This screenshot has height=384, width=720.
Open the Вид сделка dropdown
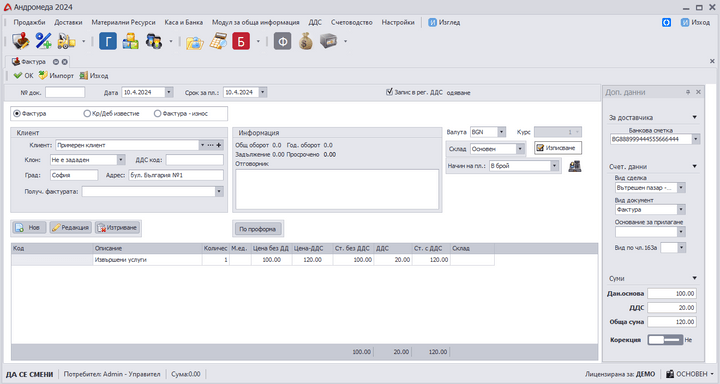pyautogui.click(x=681, y=187)
